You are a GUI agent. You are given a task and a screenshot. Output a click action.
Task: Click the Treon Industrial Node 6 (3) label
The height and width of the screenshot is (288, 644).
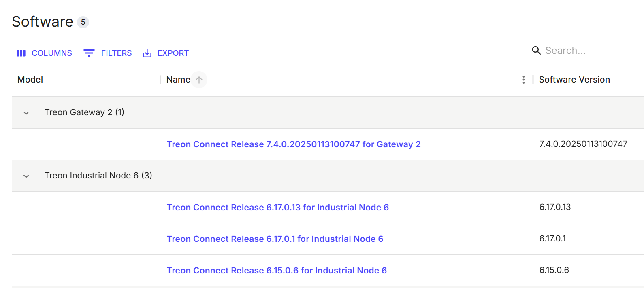click(98, 176)
